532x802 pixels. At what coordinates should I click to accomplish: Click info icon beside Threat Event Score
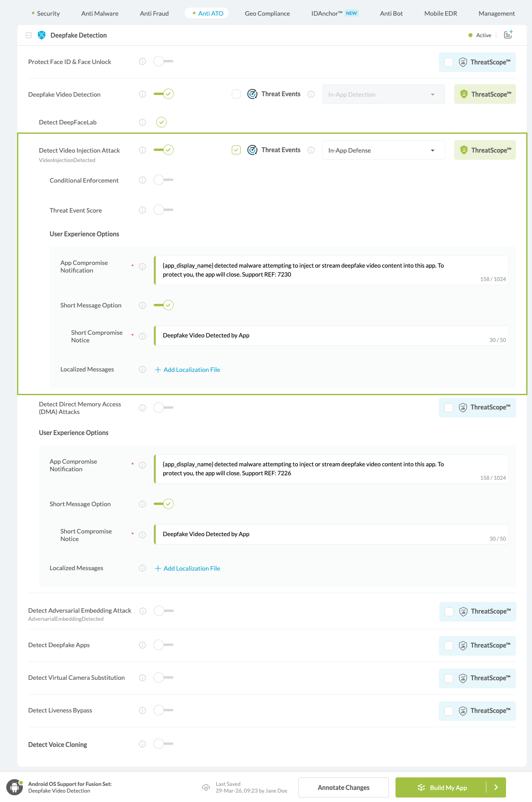point(142,210)
